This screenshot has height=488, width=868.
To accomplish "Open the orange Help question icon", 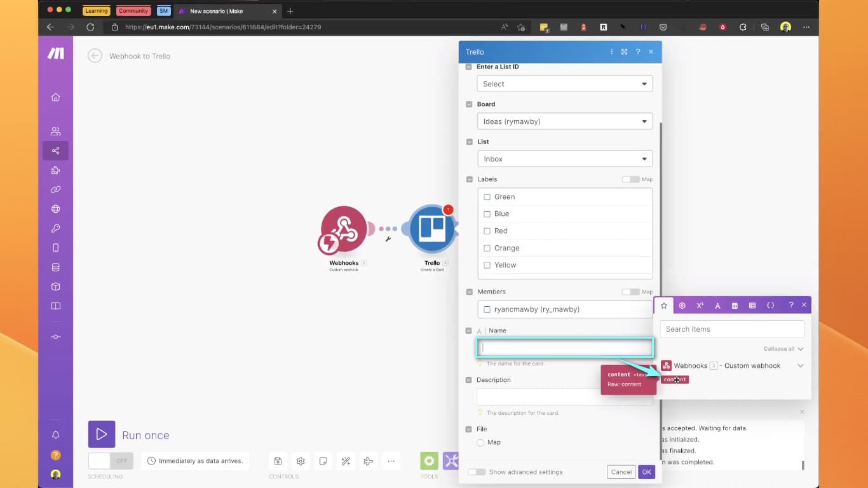I will point(55,455).
